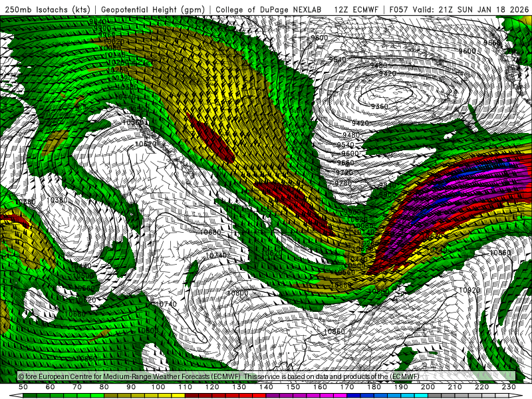Click the 70 value on the color scale
This screenshot has width=532, height=399.
(77, 386)
